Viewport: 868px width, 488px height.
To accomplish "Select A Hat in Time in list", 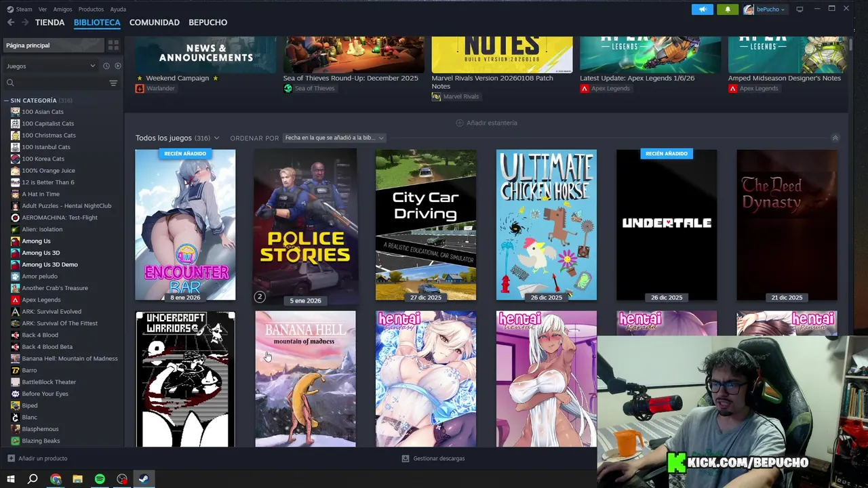I will point(41,194).
